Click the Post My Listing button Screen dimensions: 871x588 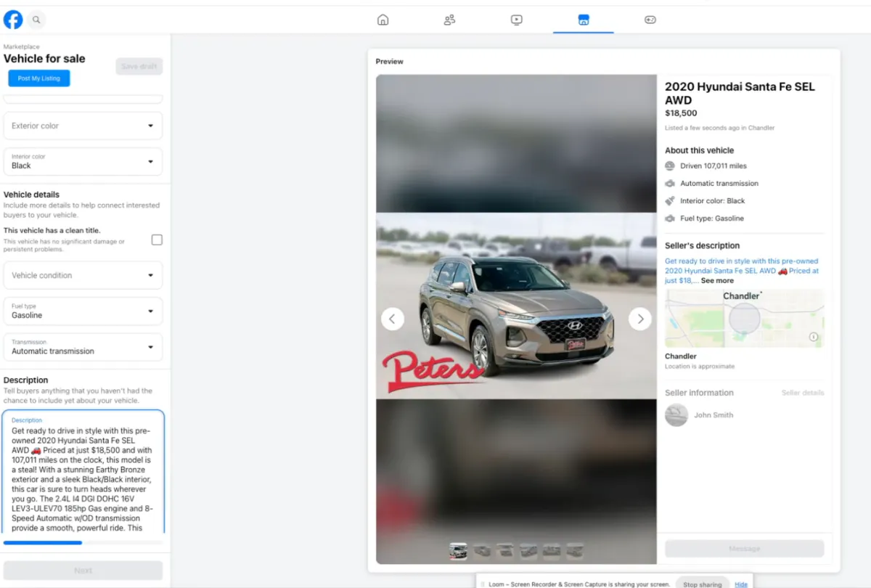(x=39, y=78)
